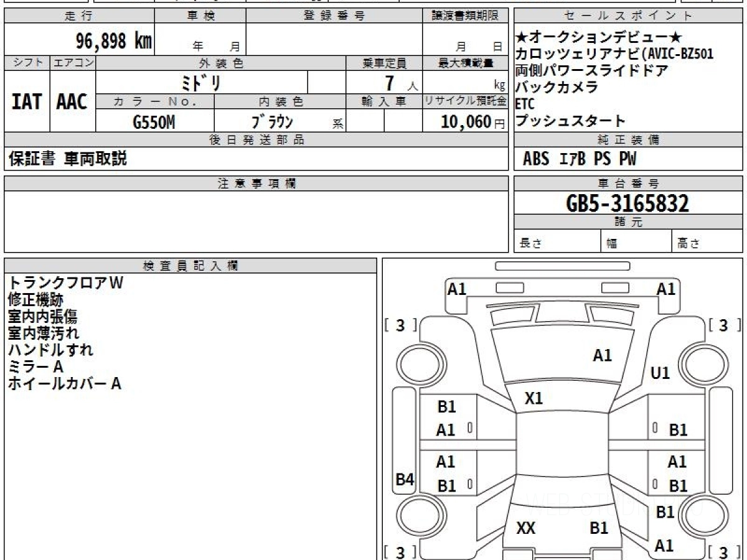Select the 修正機跡 inspector note
Image resolution: width=747 pixels, height=560 pixels.
35,300
